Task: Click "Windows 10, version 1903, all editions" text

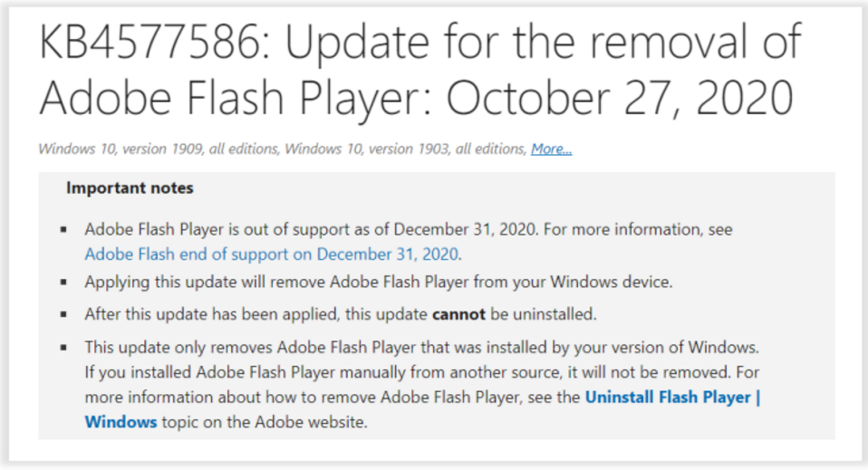Action: tap(405, 149)
